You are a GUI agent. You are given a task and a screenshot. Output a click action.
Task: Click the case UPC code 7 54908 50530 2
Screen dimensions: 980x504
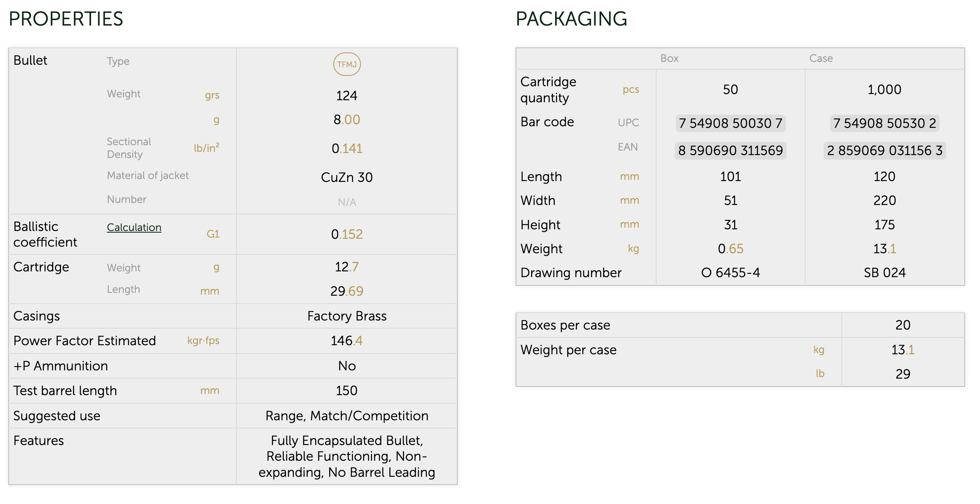[884, 123]
